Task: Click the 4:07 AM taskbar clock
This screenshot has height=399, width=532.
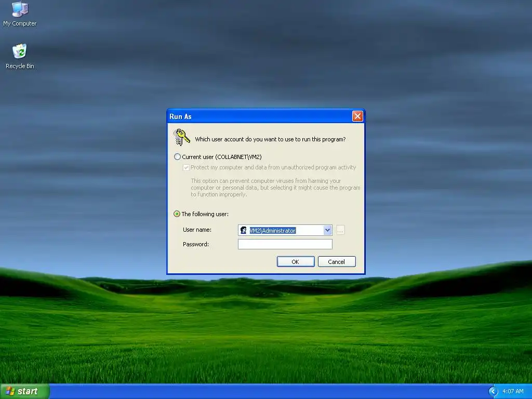Action: point(513,391)
